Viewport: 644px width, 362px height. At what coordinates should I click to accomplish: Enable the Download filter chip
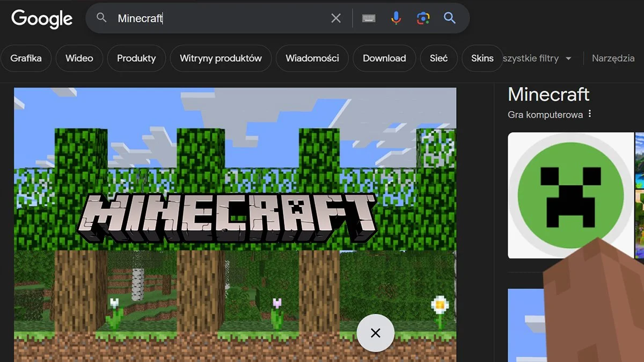click(x=384, y=58)
